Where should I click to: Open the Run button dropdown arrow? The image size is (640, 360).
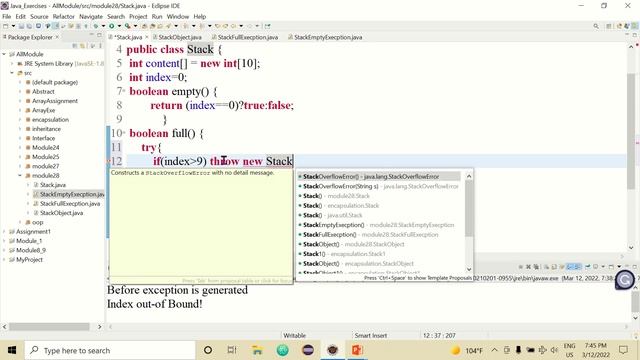coord(119,26)
